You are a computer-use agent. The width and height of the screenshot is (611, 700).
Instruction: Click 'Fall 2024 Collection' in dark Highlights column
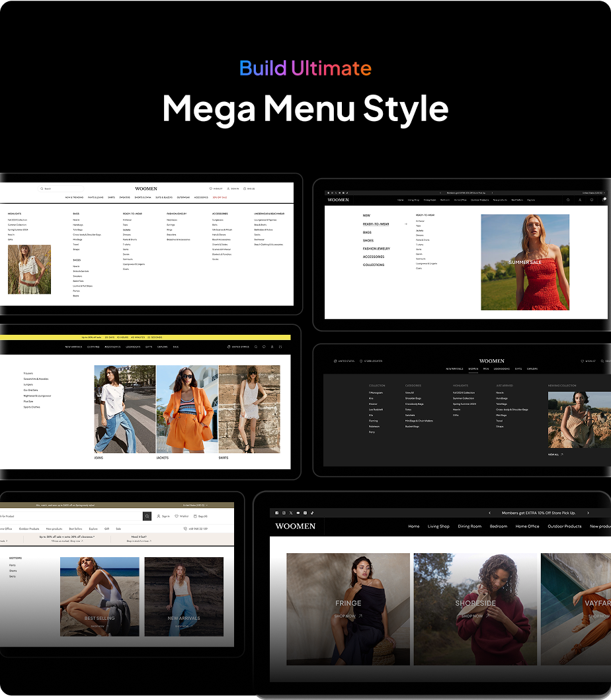coord(464,393)
